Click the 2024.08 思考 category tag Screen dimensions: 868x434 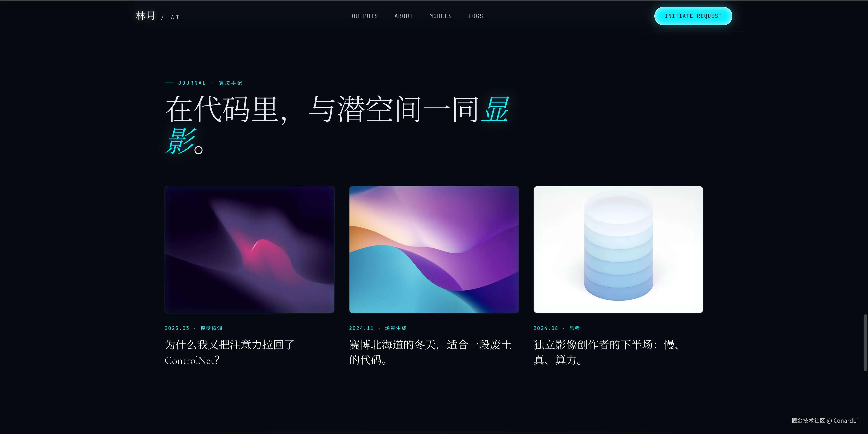click(557, 328)
